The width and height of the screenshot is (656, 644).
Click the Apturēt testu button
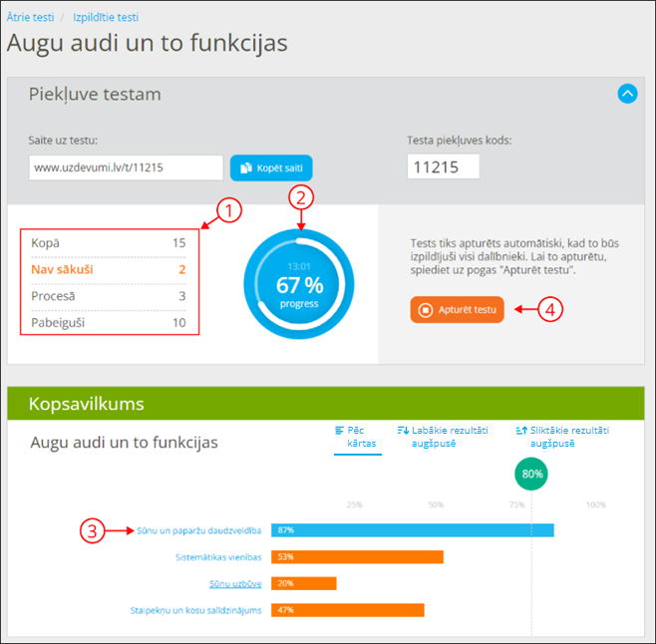coord(457,310)
